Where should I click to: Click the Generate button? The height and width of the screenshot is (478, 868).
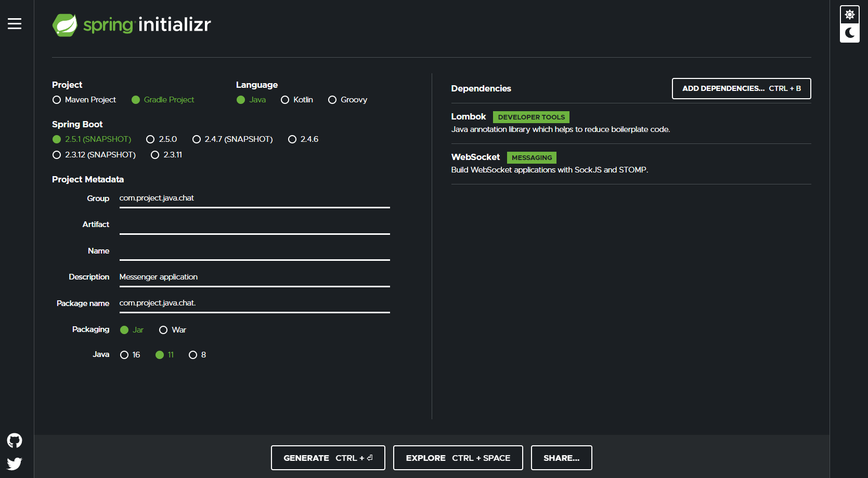328,458
